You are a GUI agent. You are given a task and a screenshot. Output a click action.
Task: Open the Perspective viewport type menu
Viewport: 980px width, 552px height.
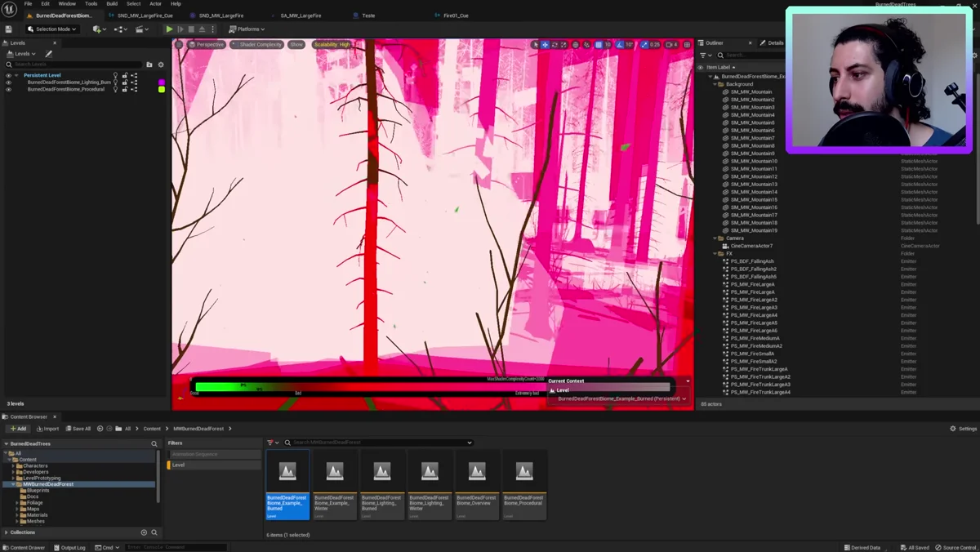pyautogui.click(x=207, y=44)
